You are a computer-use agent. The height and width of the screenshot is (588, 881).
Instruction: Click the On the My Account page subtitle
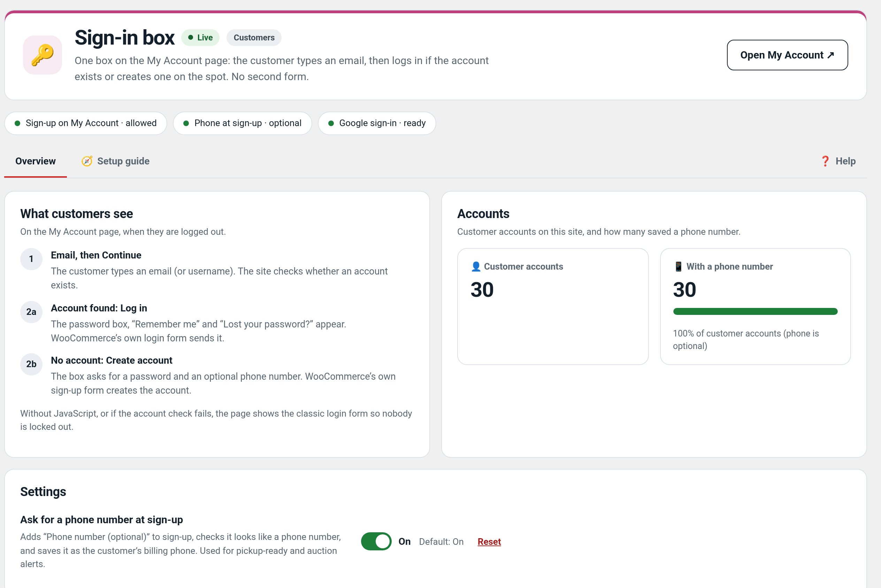(123, 232)
